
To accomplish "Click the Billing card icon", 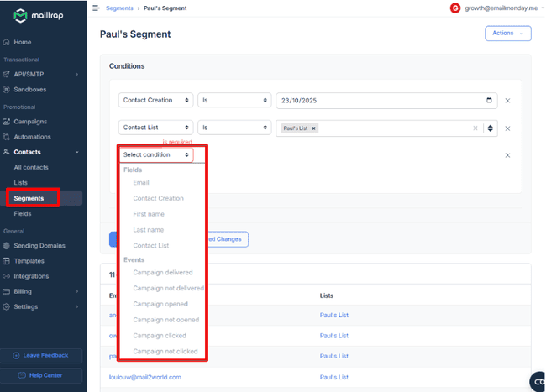I will [6, 291].
